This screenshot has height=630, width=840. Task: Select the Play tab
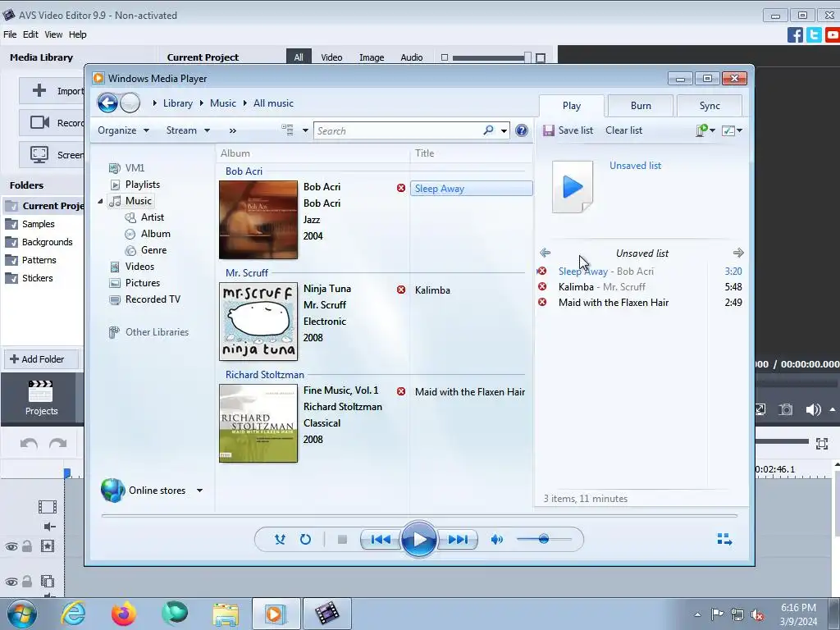pyautogui.click(x=572, y=106)
